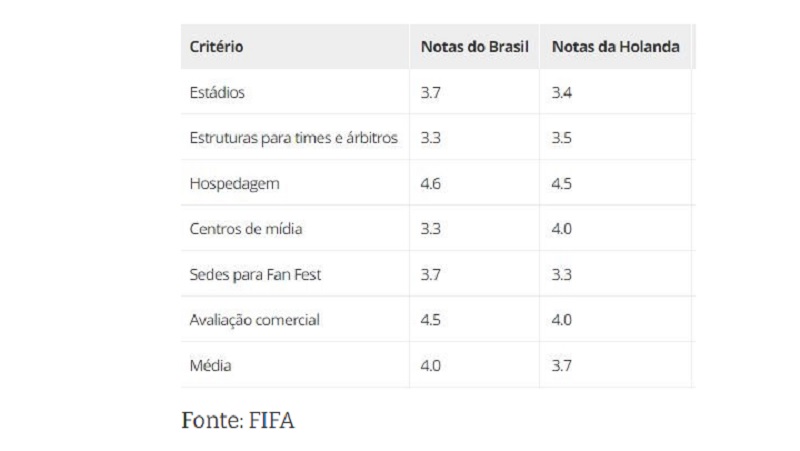The image size is (800, 451).
Task: Click Holanda's Fan Fest score 3.3
Action: [561, 275]
